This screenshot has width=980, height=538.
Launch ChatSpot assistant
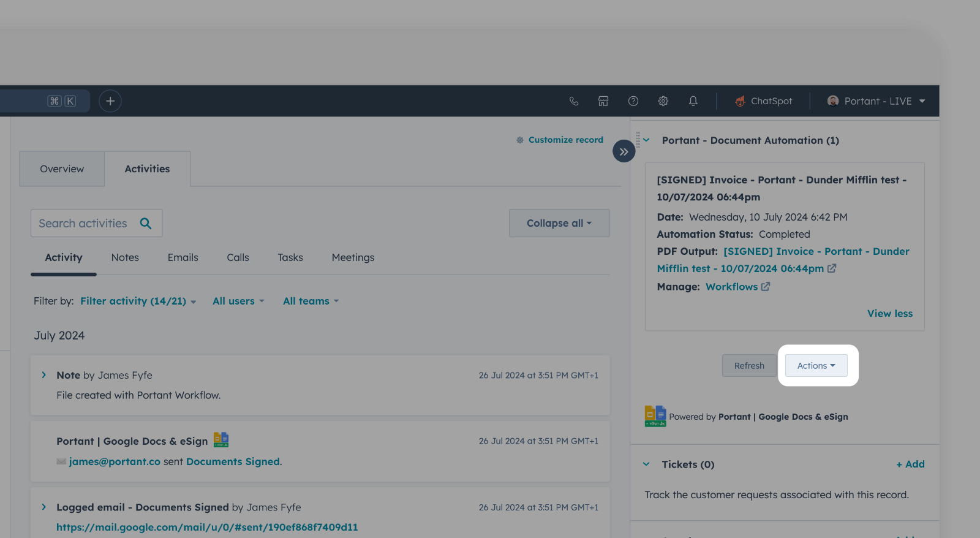pos(764,101)
